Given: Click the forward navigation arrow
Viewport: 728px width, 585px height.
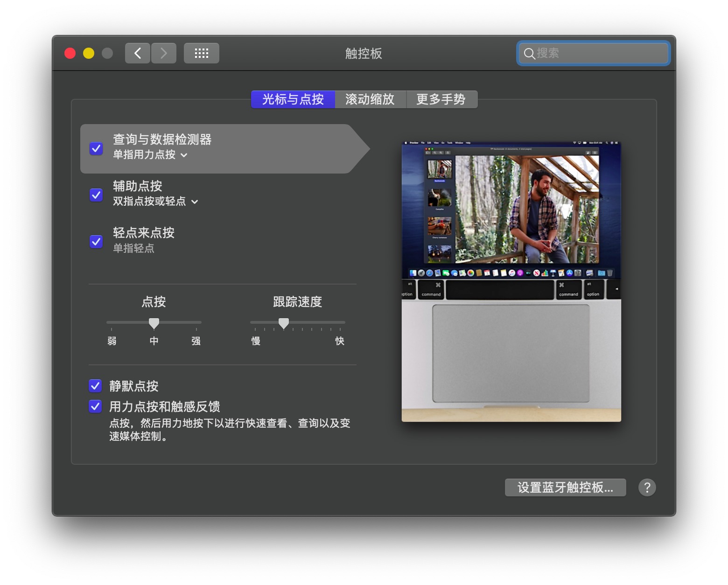Looking at the screenshot, I should pyautogui.click(x=163, y=53).
